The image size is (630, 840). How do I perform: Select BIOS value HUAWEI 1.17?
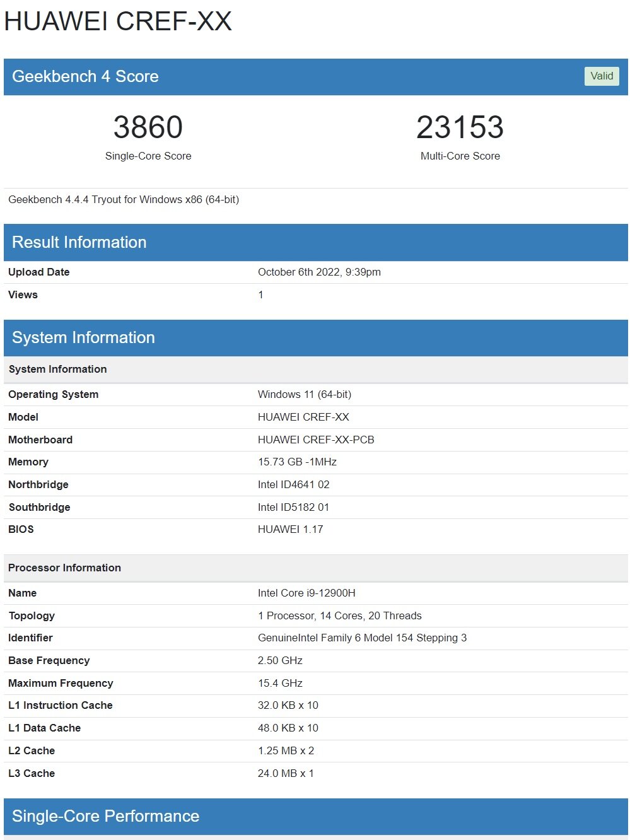point(291,529)
